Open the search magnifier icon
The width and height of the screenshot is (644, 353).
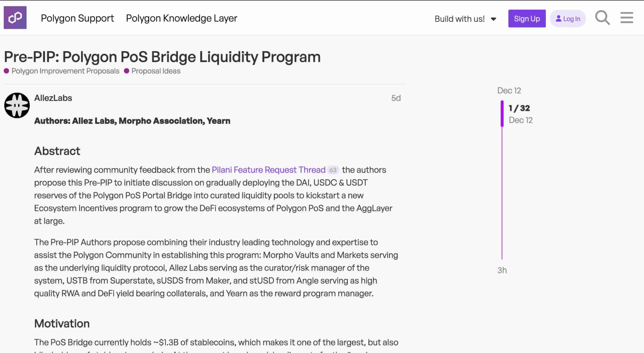[602, 18]
